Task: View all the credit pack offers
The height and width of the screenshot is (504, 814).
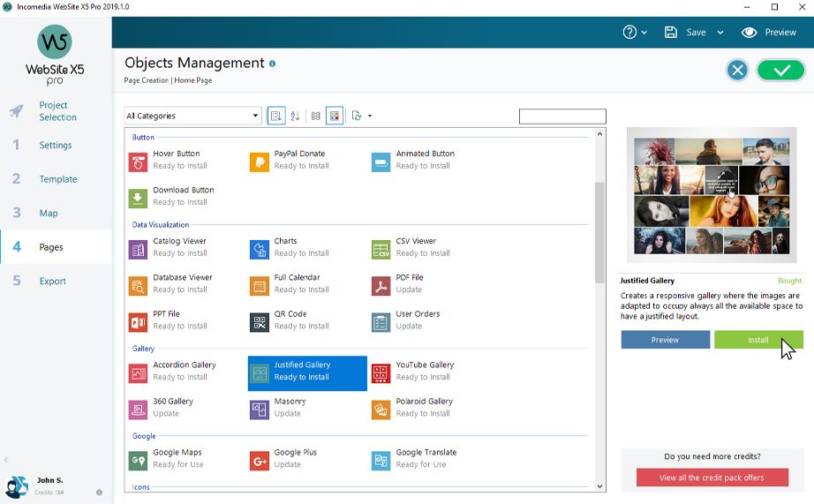Action: tap(712, 478)
